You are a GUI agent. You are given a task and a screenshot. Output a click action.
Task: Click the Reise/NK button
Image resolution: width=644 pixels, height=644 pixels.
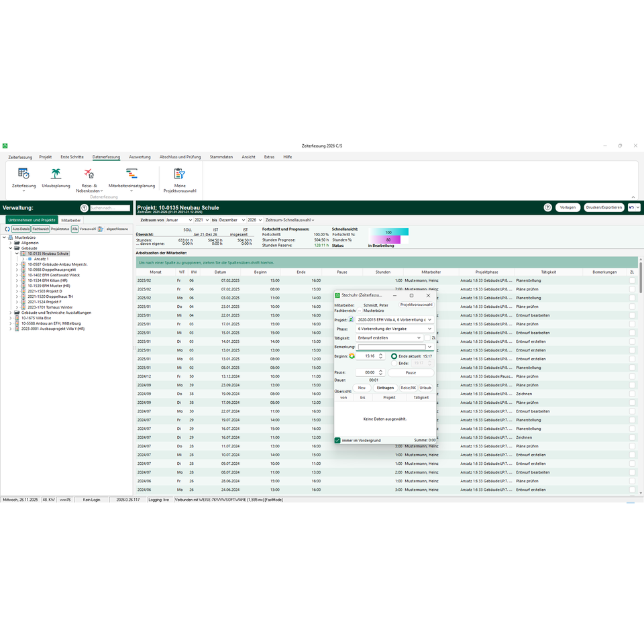coord(408,388)
